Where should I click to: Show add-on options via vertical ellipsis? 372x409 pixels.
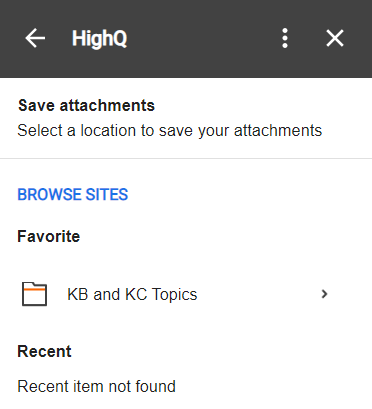tap(285, 38)
